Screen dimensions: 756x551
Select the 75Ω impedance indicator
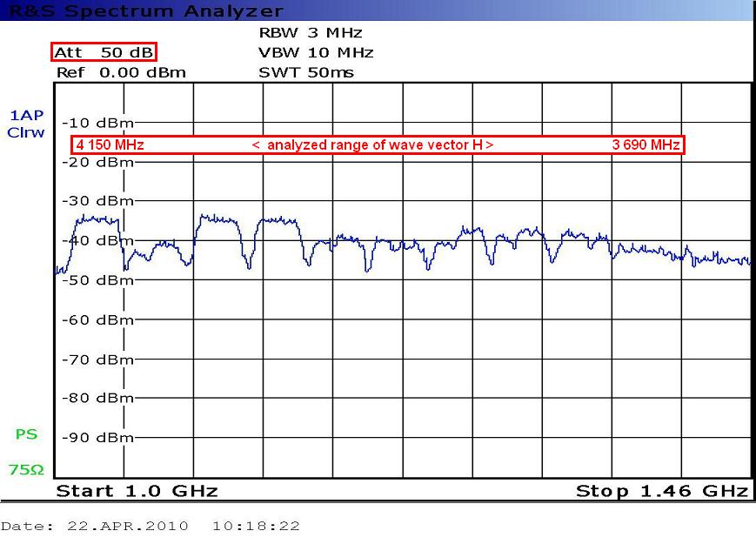[26, 470]
